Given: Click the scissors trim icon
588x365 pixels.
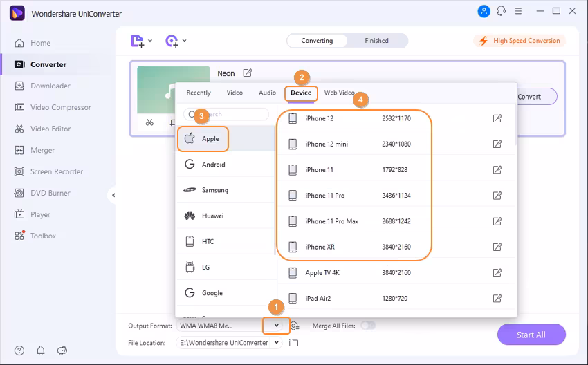Looking at the screenshot, I should pos(149,122).
